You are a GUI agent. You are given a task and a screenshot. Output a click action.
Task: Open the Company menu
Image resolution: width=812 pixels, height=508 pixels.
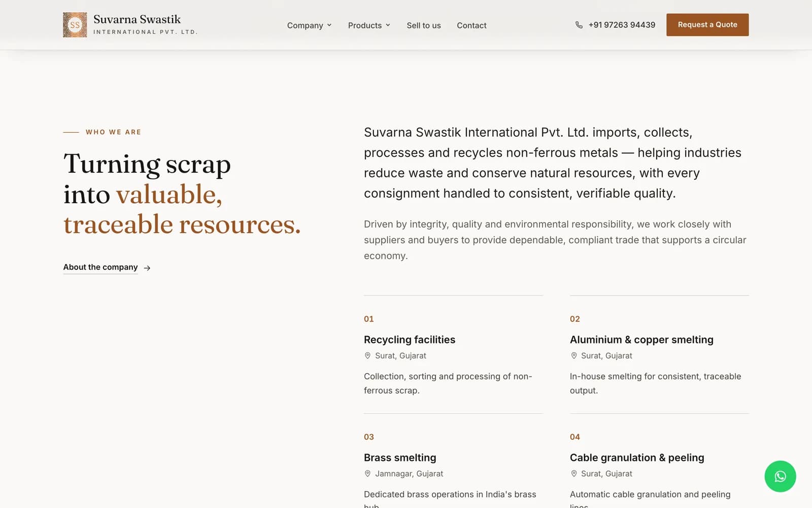309,25
